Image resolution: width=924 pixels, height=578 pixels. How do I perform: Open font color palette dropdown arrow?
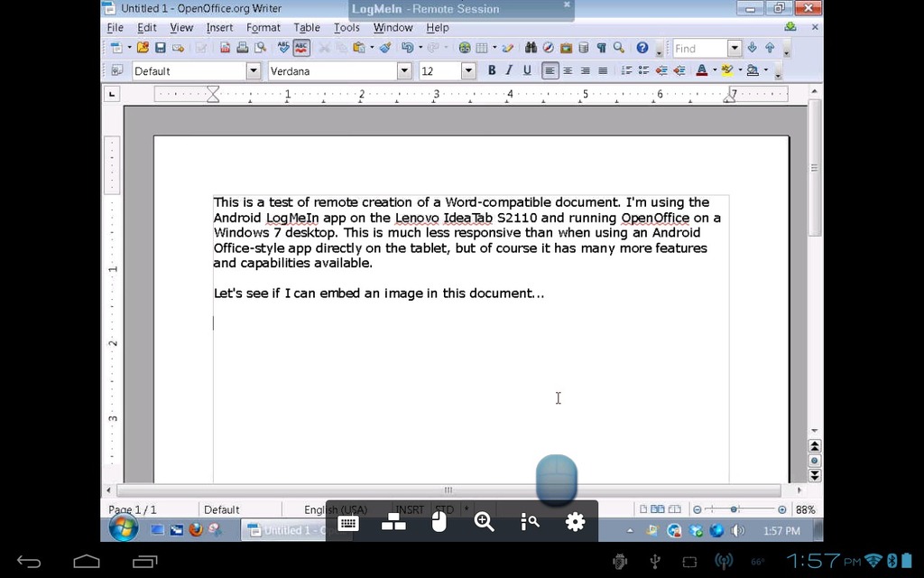[x=715, y=70]
